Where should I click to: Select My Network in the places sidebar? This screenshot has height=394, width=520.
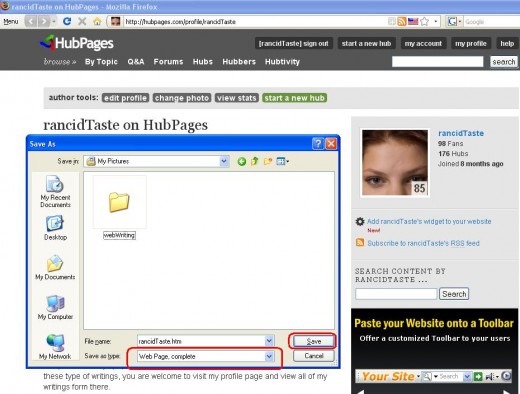[55, 347]
